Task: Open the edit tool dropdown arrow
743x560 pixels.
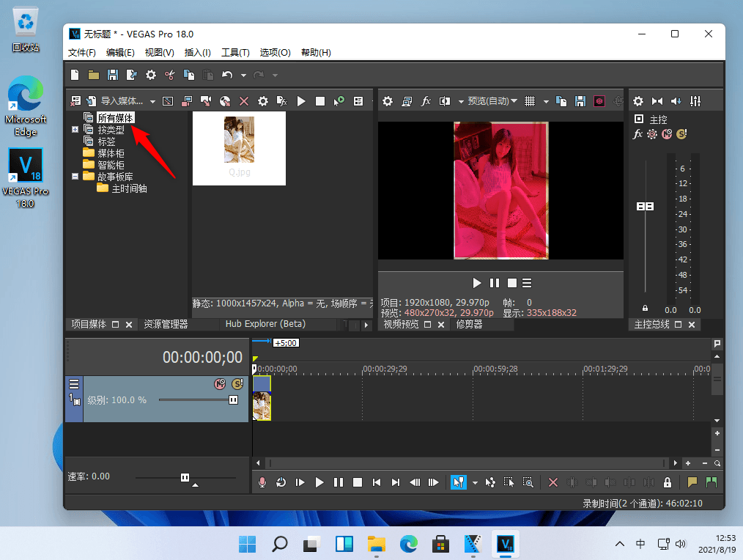Action: (x=475, y=483)
